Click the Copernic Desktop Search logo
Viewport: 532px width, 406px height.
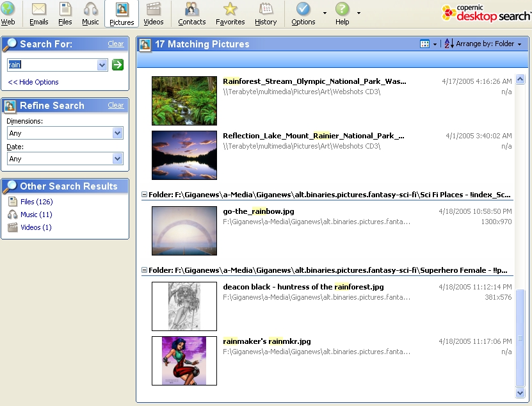click(486, 13)
